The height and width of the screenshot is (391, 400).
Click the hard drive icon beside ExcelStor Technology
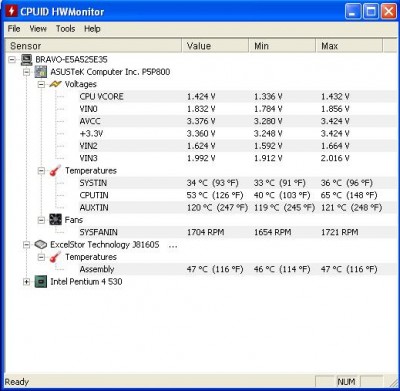pos(41,245)
